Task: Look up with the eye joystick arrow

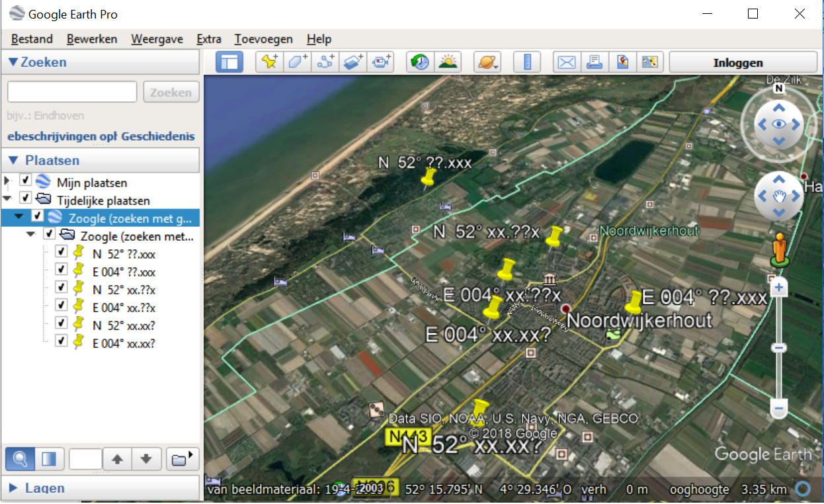Action: (779, 108)
